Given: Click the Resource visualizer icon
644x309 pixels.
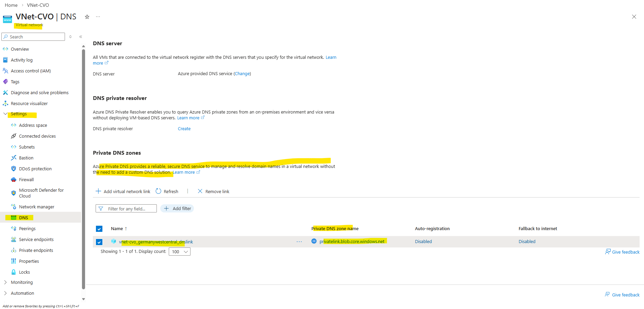Looking at the screenshot, I should (x=5, y=103).
